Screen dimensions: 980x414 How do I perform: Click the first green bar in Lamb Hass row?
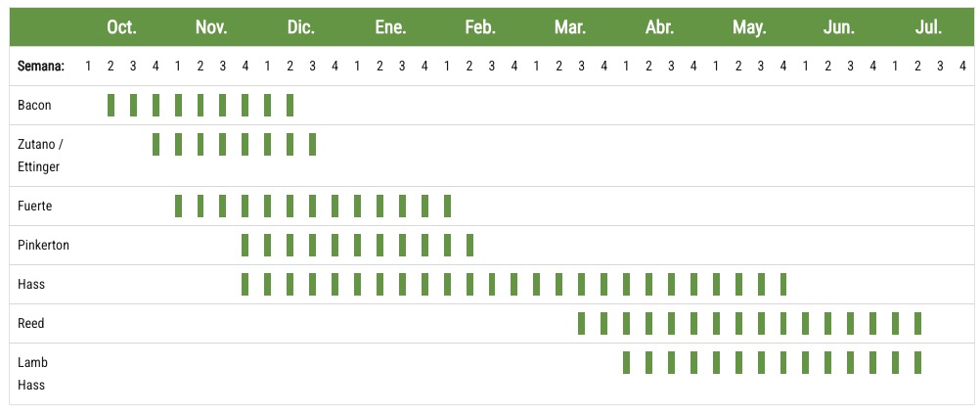627,362
